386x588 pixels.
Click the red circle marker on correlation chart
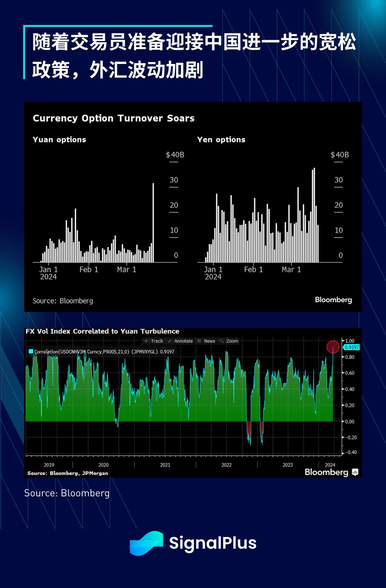(x=333, y=347)
